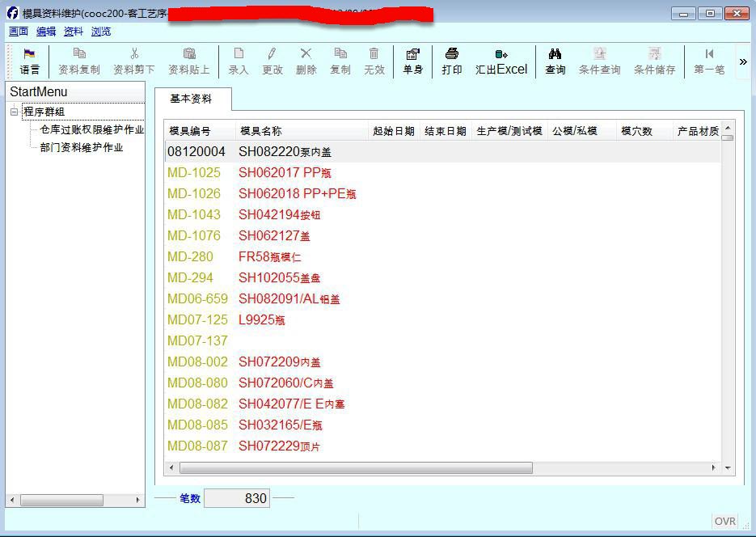Select the 录入 new record icon

pos(238,61)
